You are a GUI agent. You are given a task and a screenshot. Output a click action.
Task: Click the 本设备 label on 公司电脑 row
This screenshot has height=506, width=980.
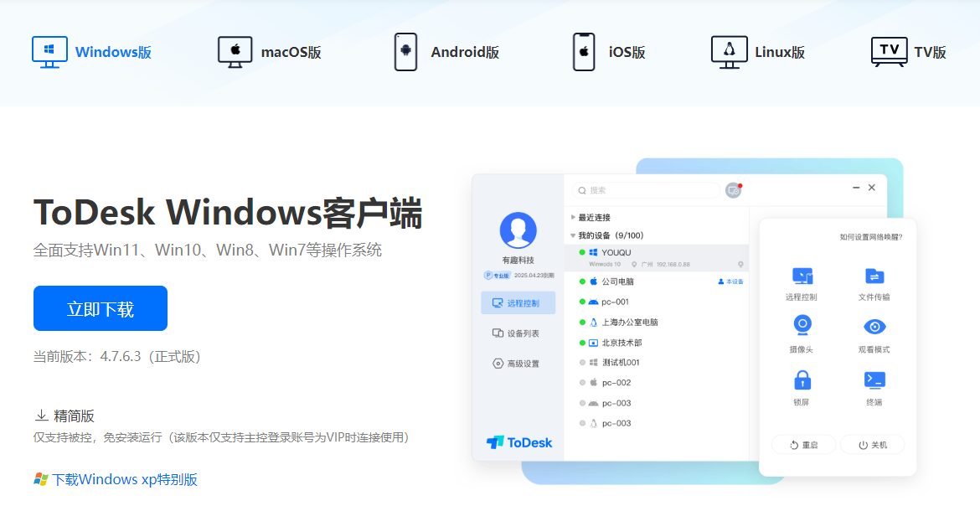tap(730, 282)
